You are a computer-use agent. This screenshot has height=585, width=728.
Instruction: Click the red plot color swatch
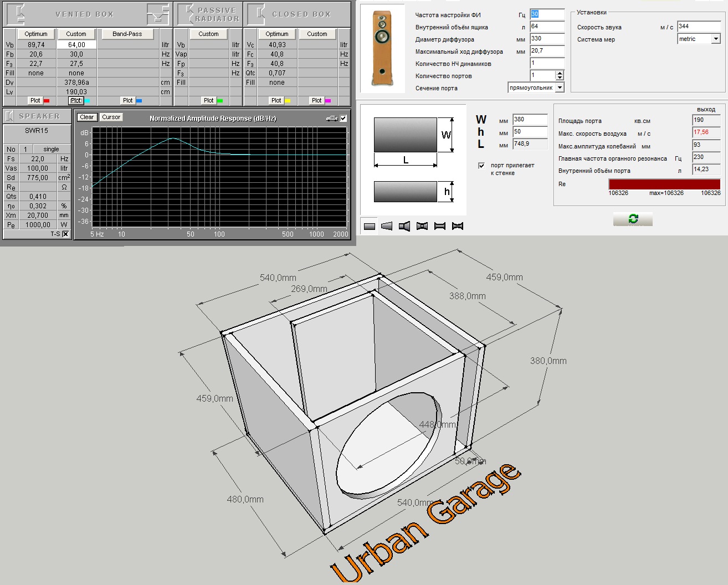pyautogui.click(x=47, y=101)
